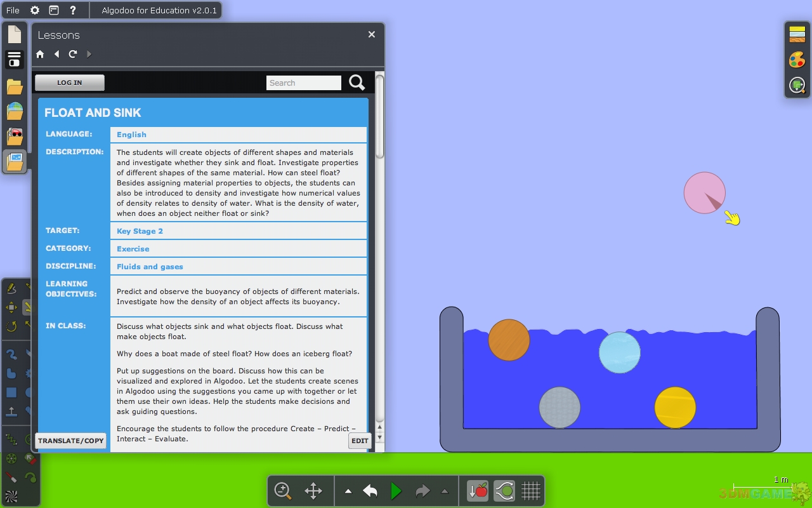Image resolution: width=812 pixels, height=508 pixels.
Task: Click the undo arrow in the bottom toolbar
Action: click(x=370, y=491)
